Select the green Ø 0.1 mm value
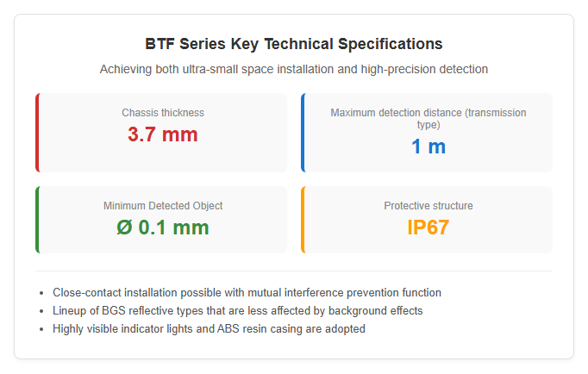This screenshot has height=374, width=588. (x=163, y=228)
